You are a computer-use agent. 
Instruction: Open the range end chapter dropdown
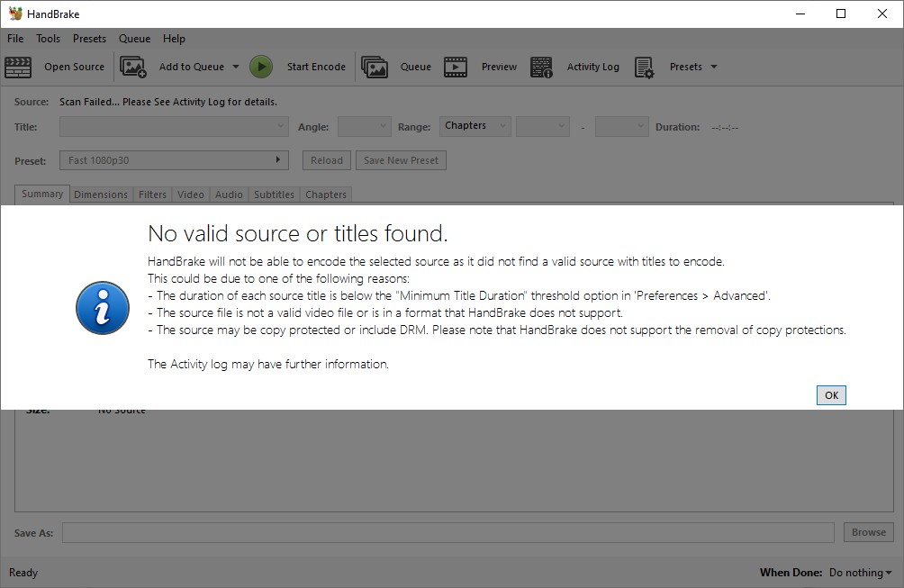click(x=621, y=126)
